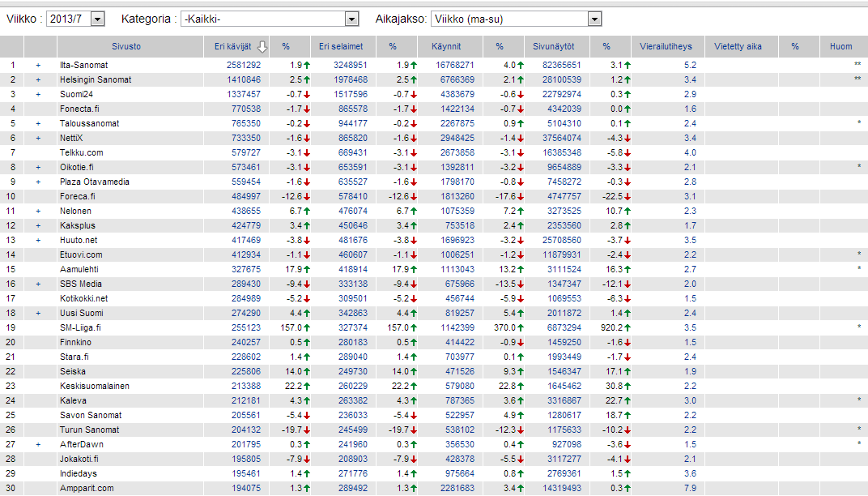Click Kaleva page views 3316867
This screenshot has width=868, height=496.
(564, 400)
